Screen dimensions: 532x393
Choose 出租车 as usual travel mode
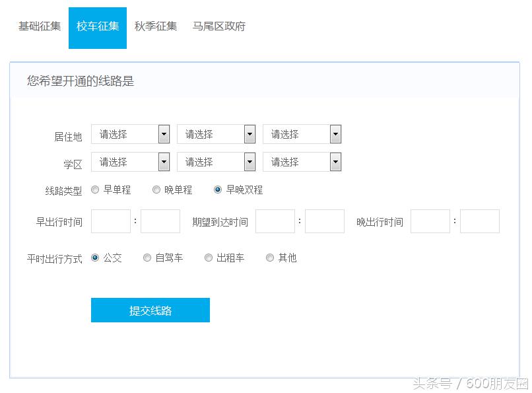[208, 258]
